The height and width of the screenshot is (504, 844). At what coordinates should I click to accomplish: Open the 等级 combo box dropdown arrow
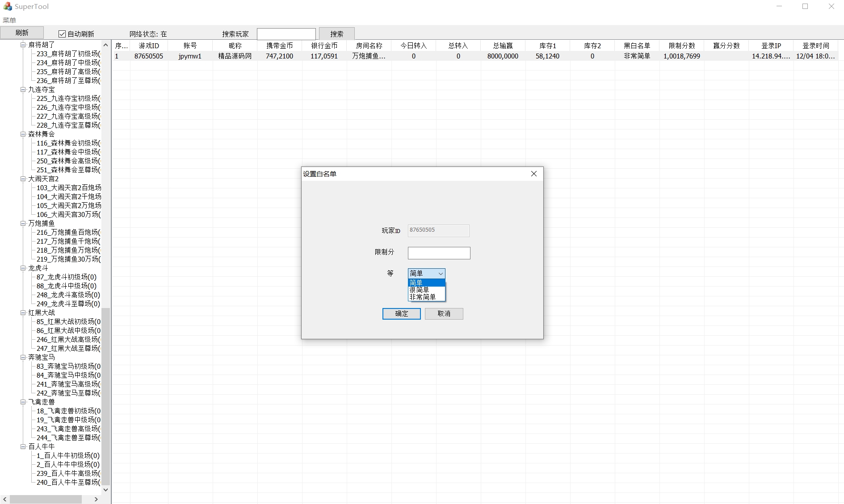[x=441, y=273]
